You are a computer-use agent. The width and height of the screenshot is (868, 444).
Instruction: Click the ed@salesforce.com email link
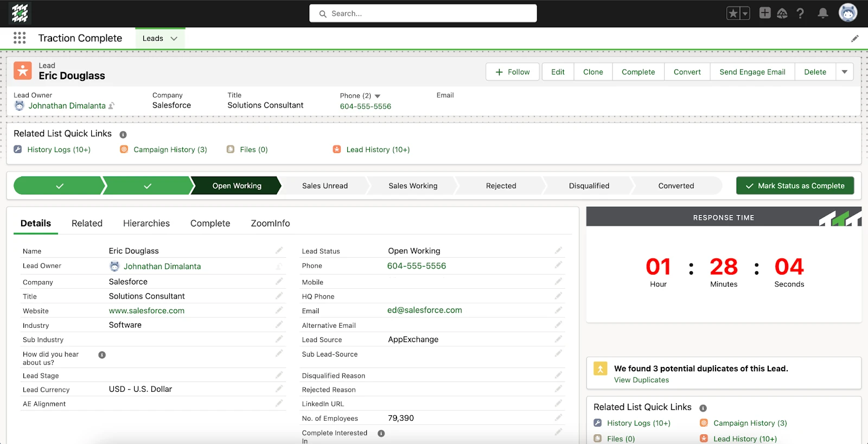coord(425,310)
